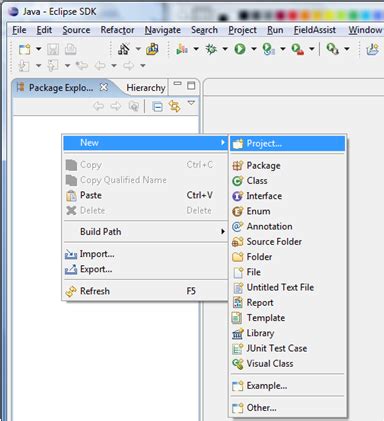Choose Paste from the context menu

point(145,195)
